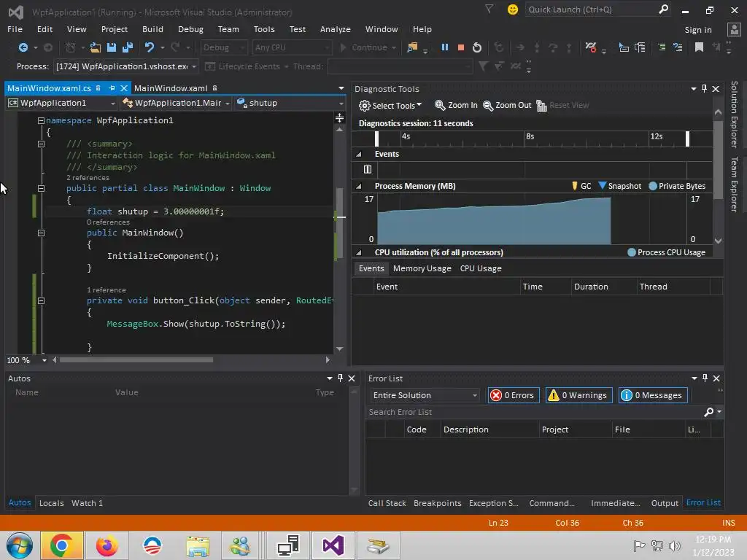Toggle the 0 Errors filter
747x560 pixels.
[x=513, y=395]
